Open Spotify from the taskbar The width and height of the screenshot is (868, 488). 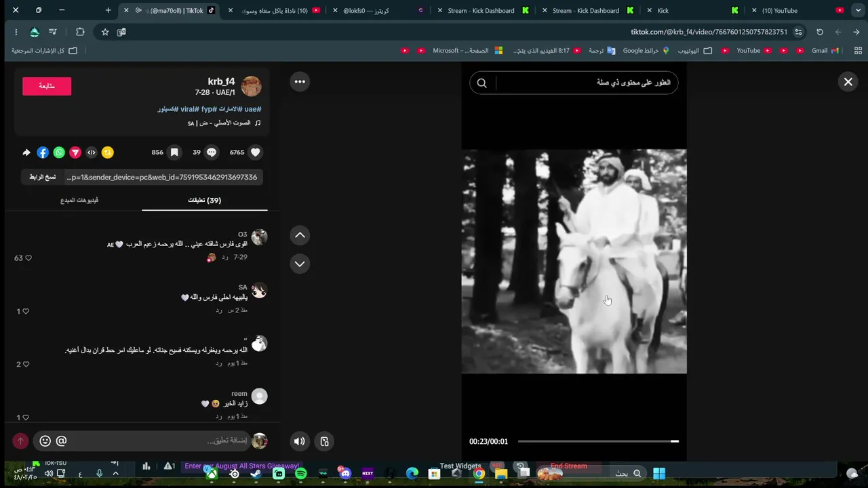click(x=301, y=474)
